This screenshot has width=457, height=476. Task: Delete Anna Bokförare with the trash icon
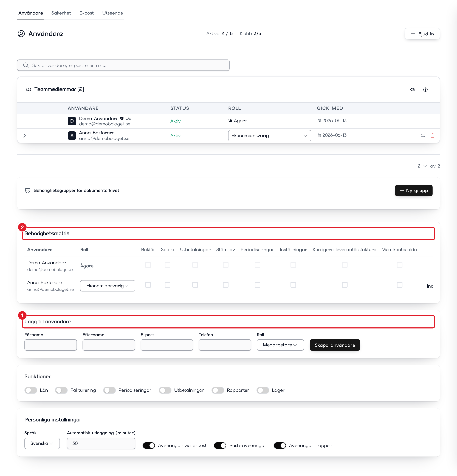pos(432,135)
